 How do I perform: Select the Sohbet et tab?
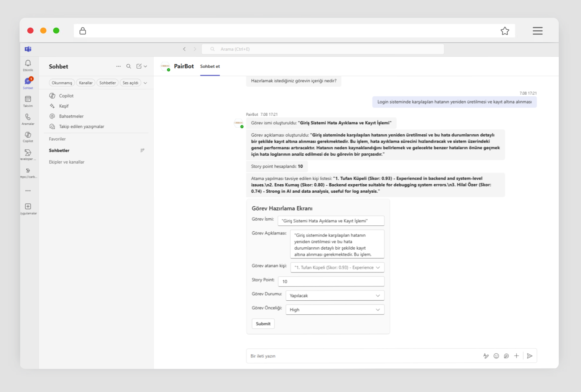pos(210,66)
